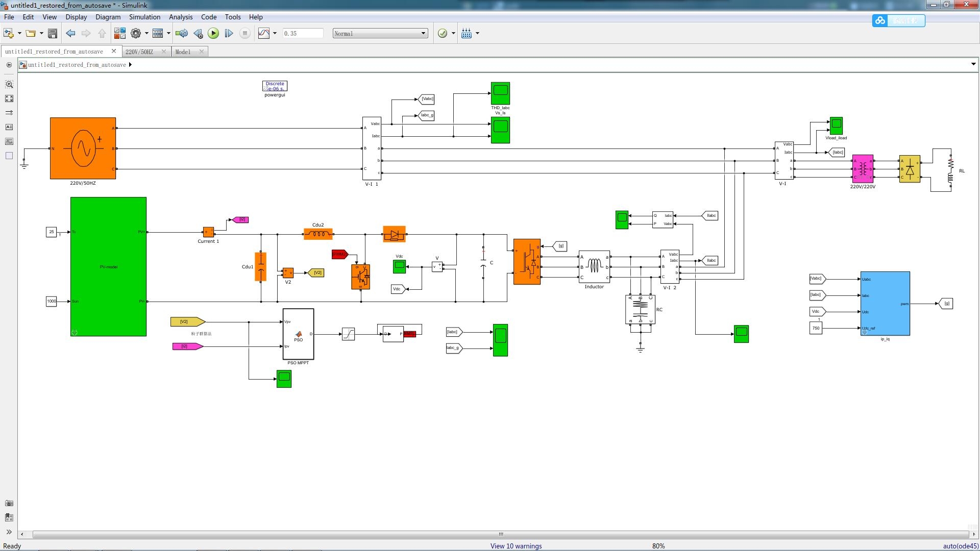Toggle the Area tool in the left palette
Viewport: 980px width, 551px height.
click(x=9, y=156)
